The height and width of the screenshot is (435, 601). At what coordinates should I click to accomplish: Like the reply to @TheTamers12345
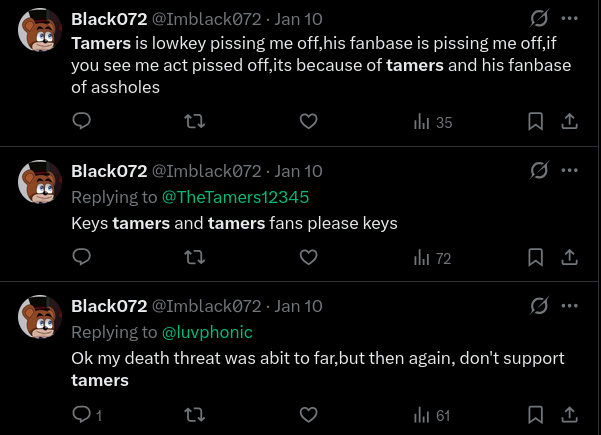(x=309, y=257)
